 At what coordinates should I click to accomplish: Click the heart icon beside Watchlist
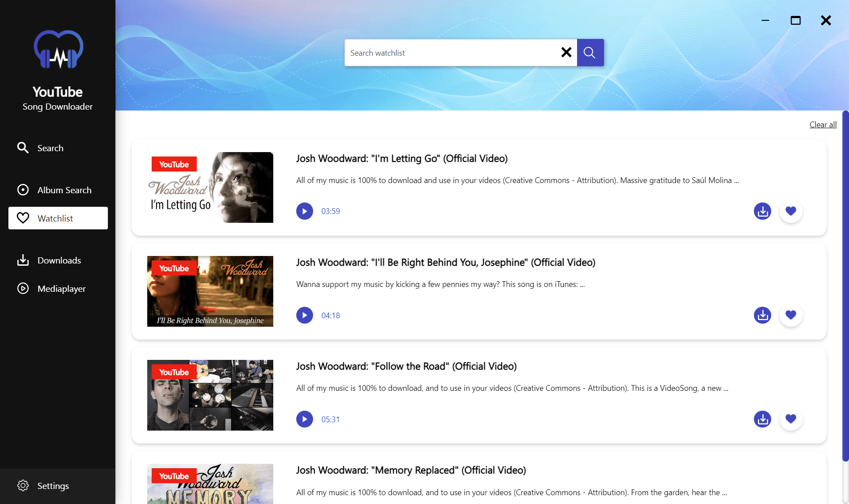click(23, 218)
